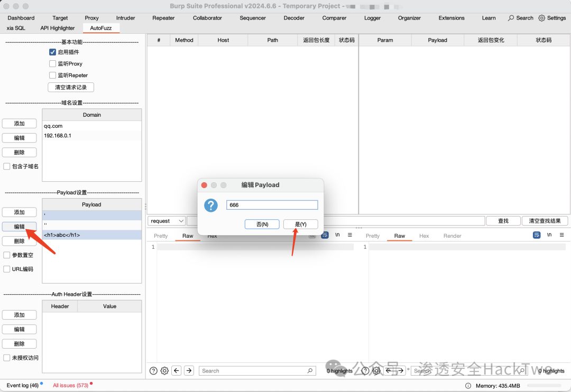Click 删除 button in Auth Header设置

pos(20,343)
